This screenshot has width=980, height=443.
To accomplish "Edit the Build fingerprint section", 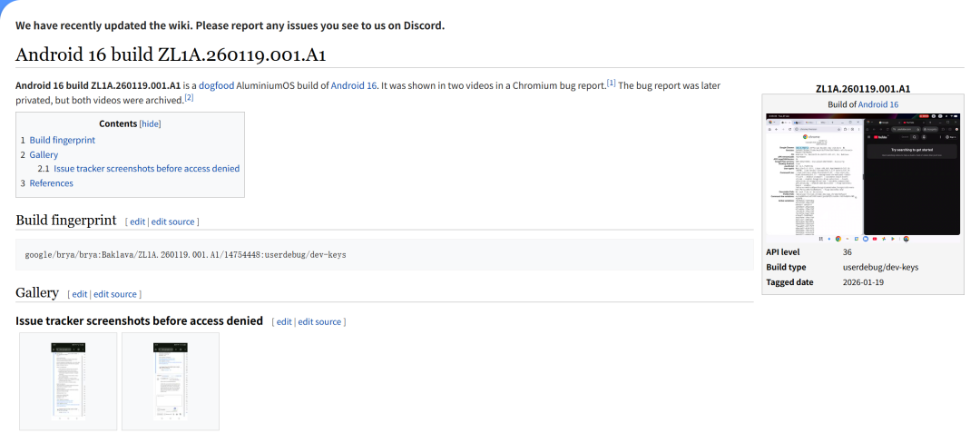I will [137, 221].
